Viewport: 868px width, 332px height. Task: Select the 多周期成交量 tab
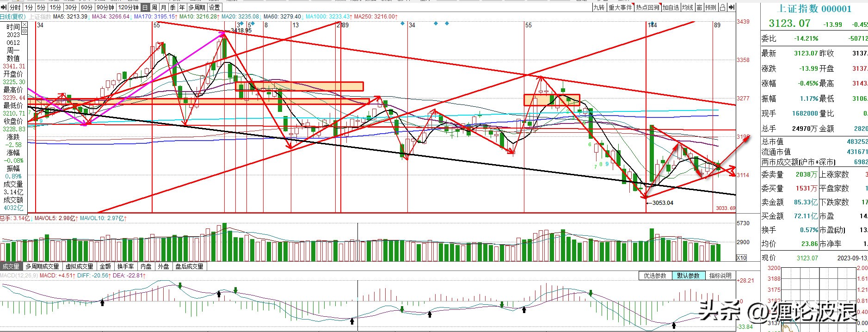tap(42, 266)
